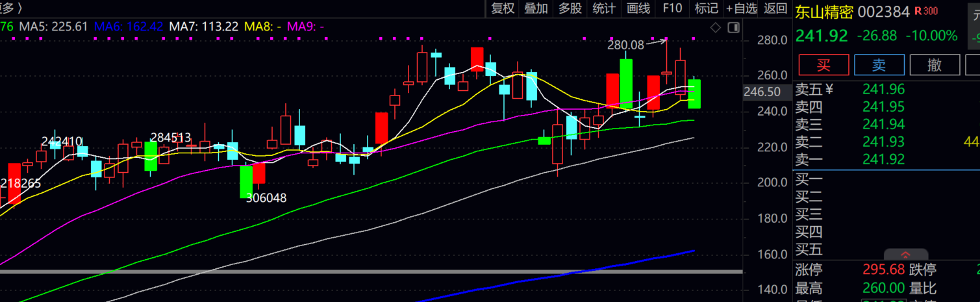Click the 涨停 limit-up price 295.68
This screenshot has height=302, width=980.
[883, 270]
